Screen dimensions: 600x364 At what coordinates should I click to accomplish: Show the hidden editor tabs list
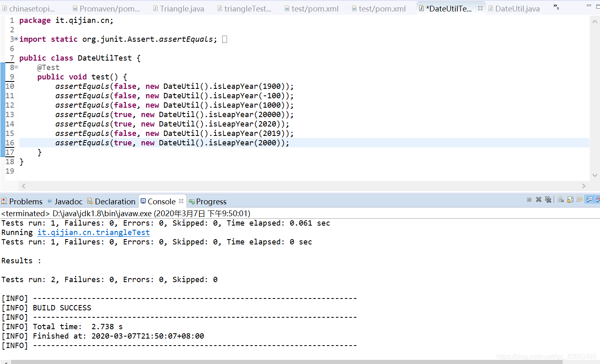(x=556, y=7)
